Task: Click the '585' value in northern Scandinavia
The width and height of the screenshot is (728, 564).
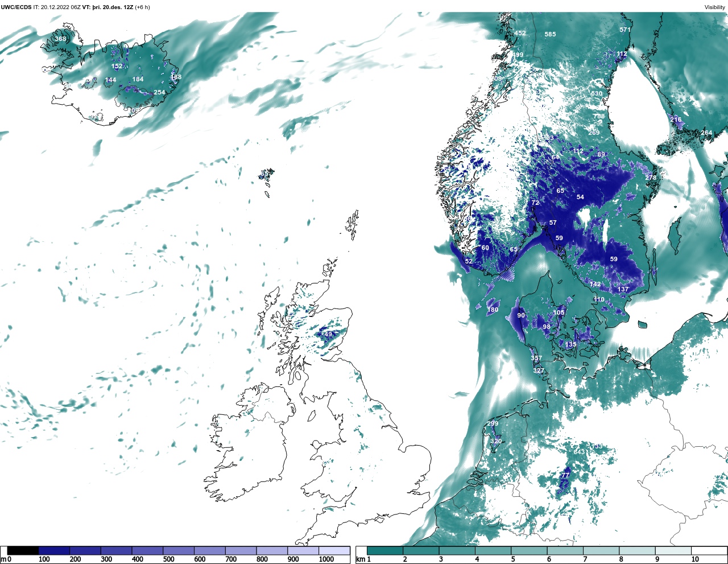Action: pos(550,35)
